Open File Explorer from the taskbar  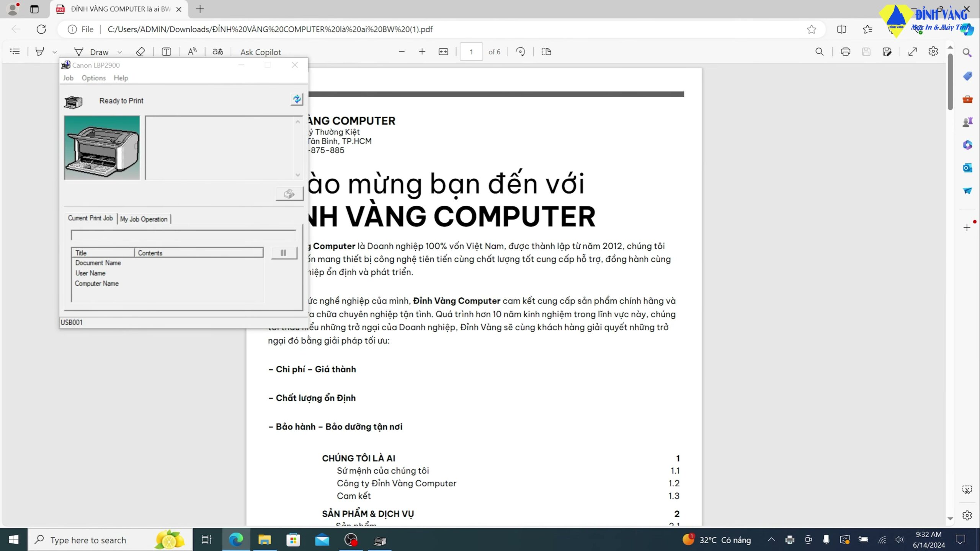click(x=265, y=540)
